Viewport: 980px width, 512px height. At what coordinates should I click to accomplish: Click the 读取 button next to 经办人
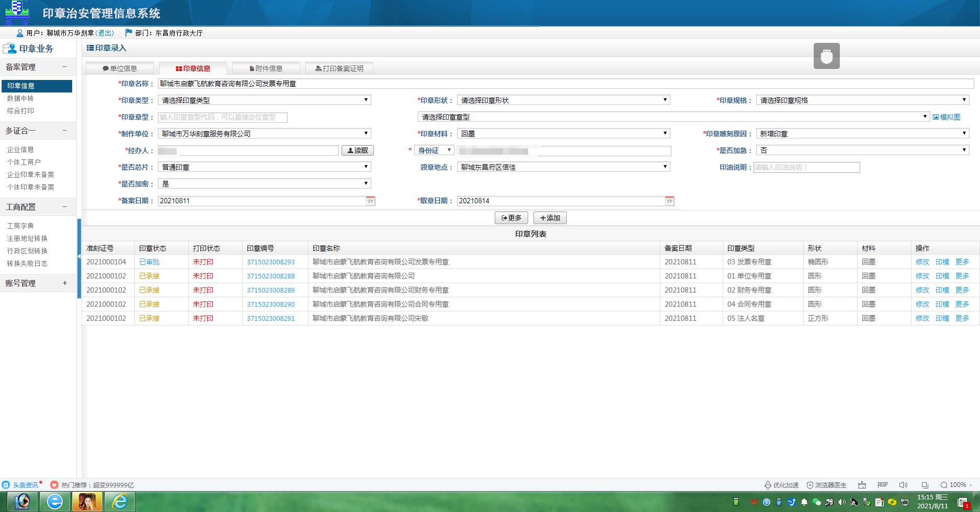coord(358,150)
